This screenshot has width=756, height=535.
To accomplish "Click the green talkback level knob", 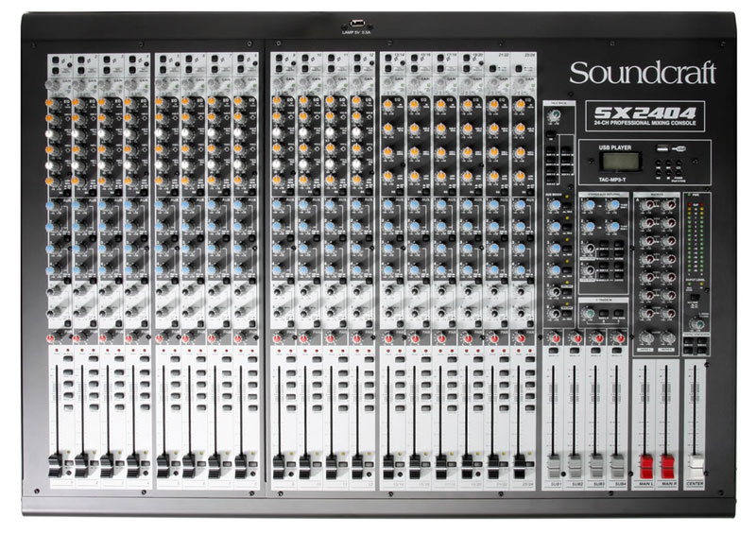I will click(x=554, y=114).
